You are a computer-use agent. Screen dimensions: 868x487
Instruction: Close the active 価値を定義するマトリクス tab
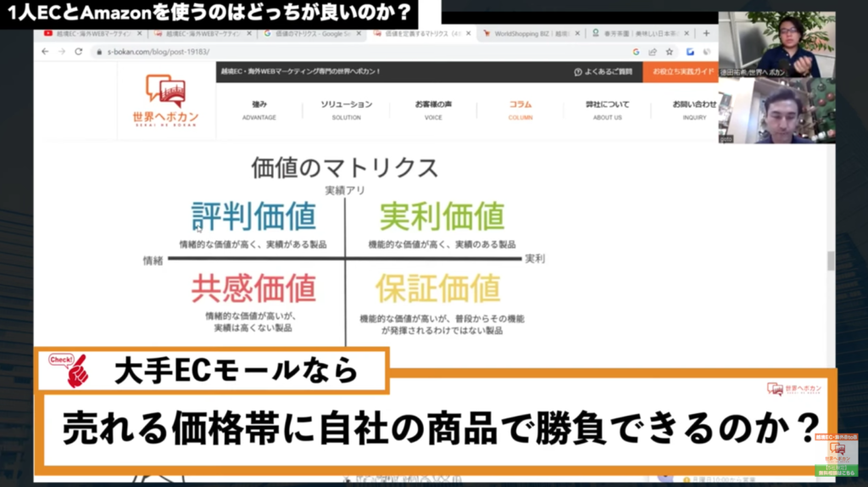[468, 34]
